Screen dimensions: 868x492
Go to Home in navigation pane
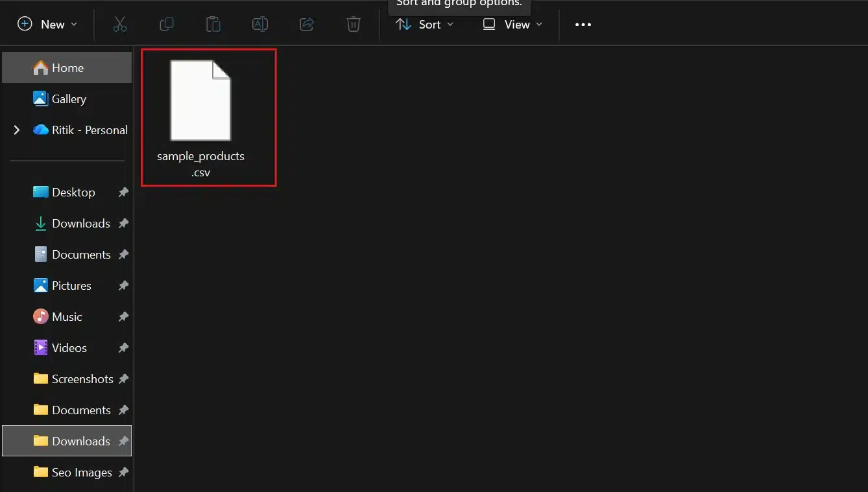point(67,67)
